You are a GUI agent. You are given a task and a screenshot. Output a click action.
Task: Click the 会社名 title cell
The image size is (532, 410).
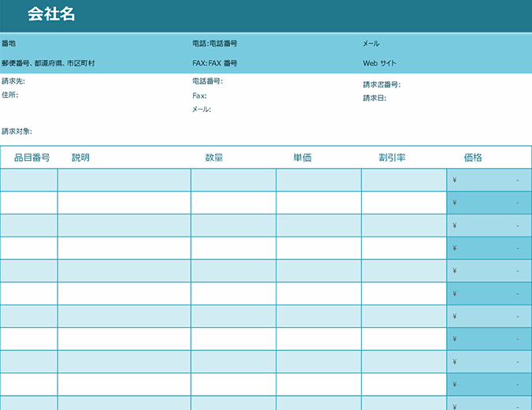pos(50,14)
